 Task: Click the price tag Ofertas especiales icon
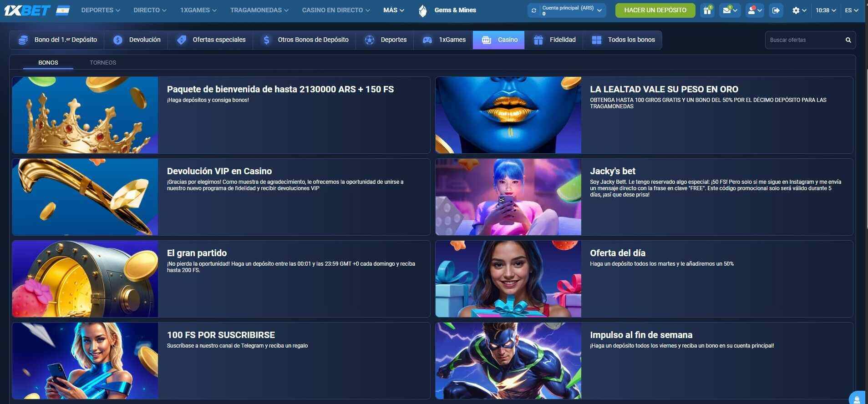coord(182,40)
